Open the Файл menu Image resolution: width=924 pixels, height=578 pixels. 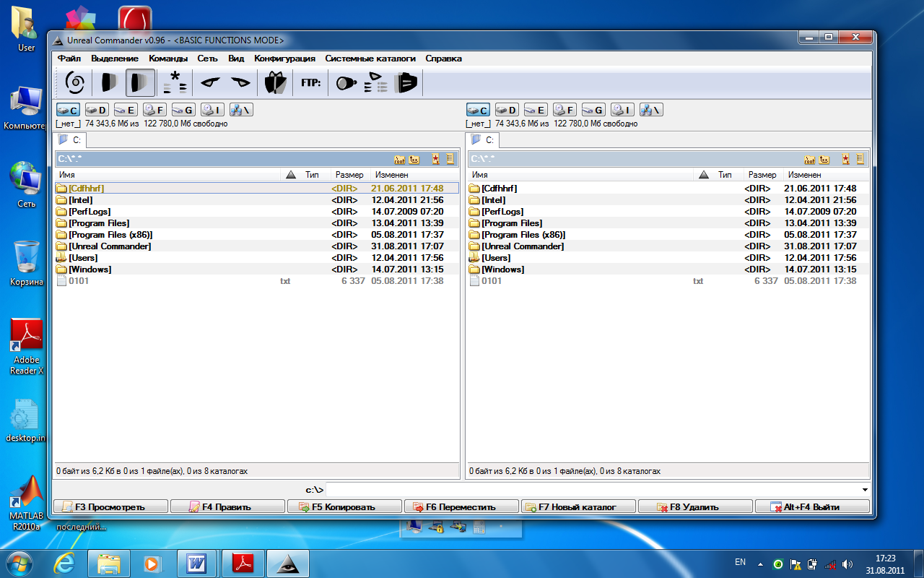pyautogui.click(x=69, y=59)
